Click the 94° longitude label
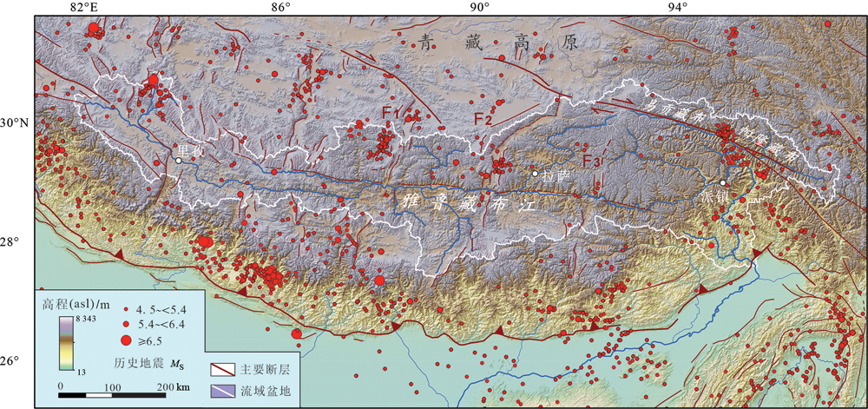 [x=677, y=8]
